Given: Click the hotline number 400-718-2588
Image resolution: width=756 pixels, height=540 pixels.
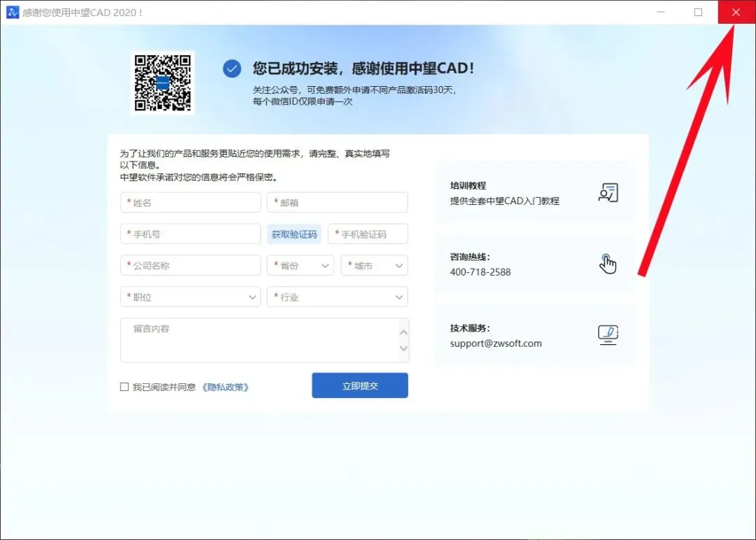Looking at the screenshot, I should [x=480, y=272].
